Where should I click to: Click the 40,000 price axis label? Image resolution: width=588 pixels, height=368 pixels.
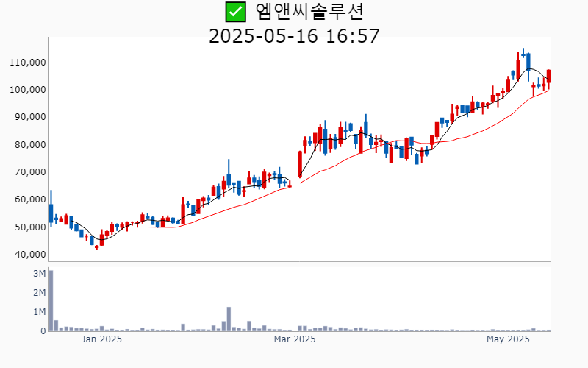(x=30, y=255)
